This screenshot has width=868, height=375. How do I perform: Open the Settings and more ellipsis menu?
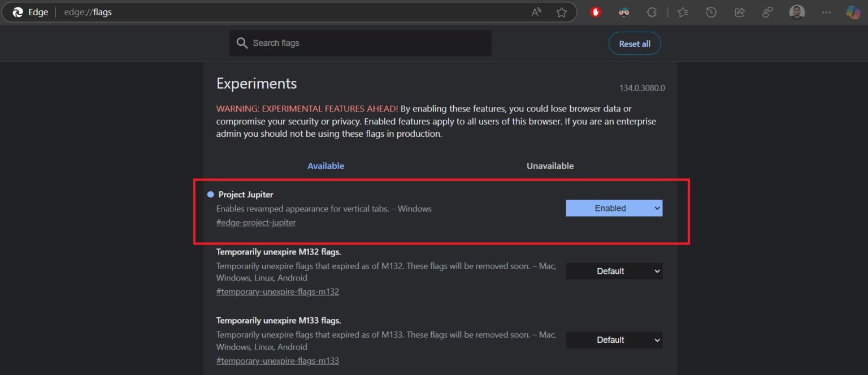[826, 12]
